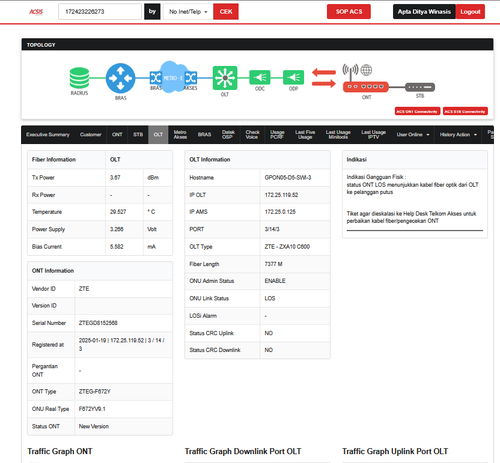The image size is (500, 463).
Task: Click the ONU Real Type value F672YV9.1
Action: (x=92, y=409)
